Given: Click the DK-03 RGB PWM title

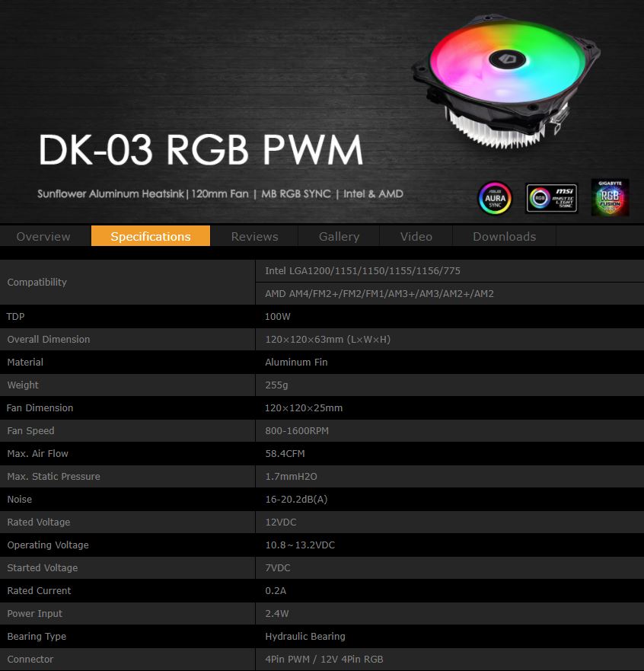Looking at the screenshot, I should pyautogui.click(x=201, y=150).
